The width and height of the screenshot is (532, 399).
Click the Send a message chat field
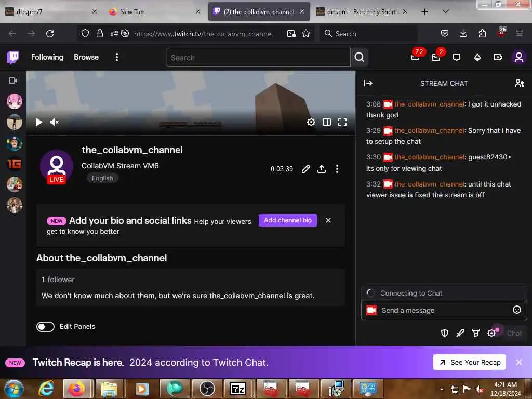pyautogui.click(x=444, y=310)
